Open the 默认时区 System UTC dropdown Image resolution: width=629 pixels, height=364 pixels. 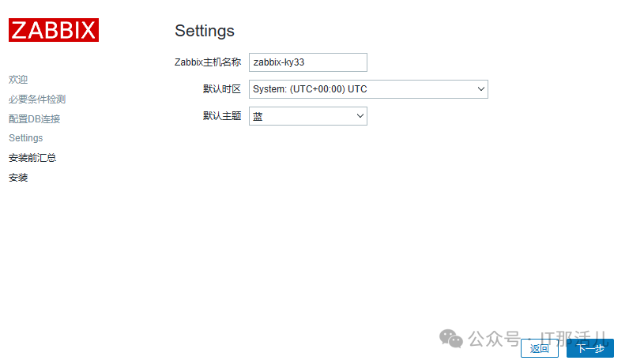368,89
